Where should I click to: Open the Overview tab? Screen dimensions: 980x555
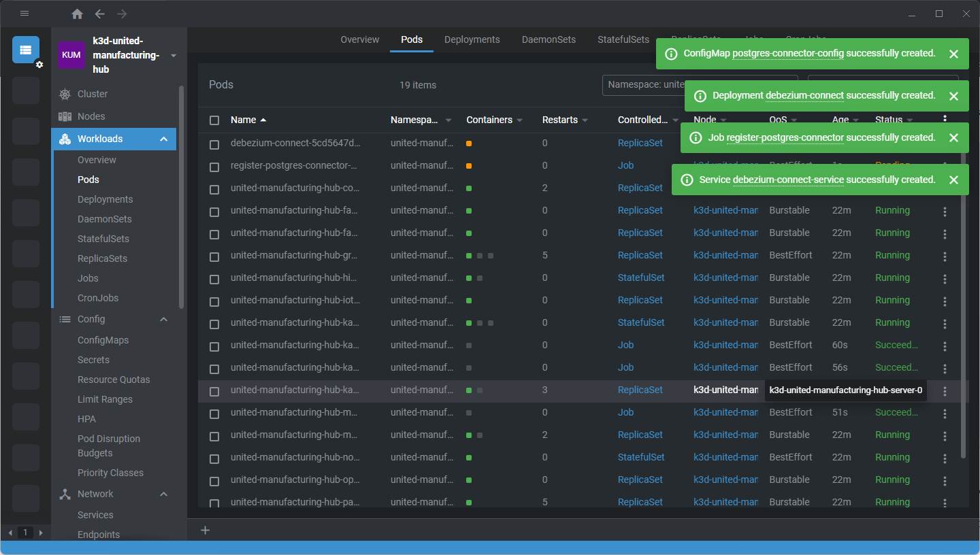(360, 39)
